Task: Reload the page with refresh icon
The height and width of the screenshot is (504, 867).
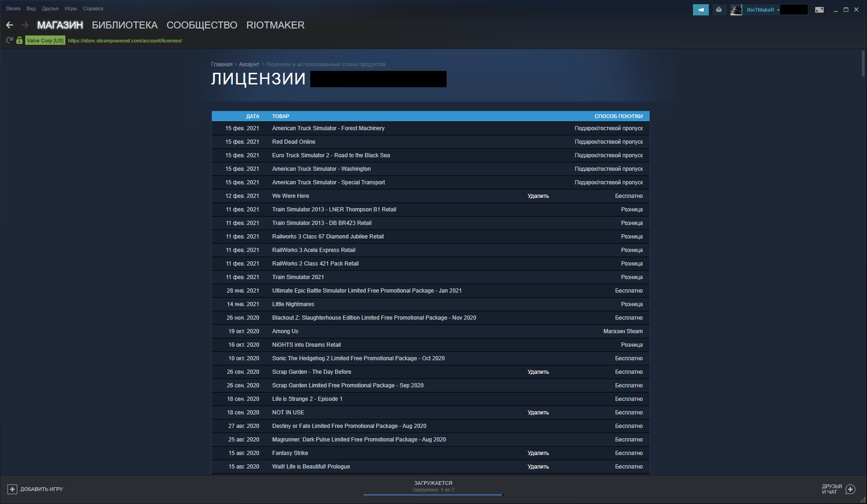Action: coord(9,41)
